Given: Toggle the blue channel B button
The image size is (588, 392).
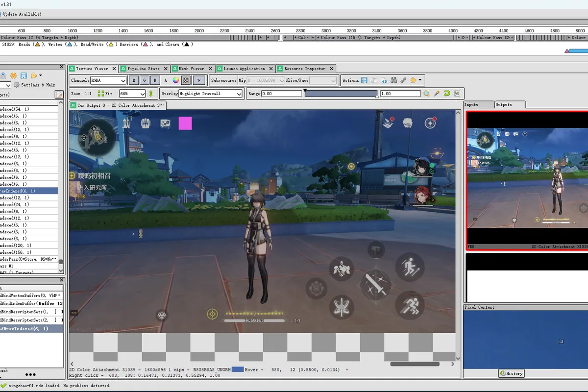Looking at the screenshot, I should pyautogui.click(x=155, y=80).
